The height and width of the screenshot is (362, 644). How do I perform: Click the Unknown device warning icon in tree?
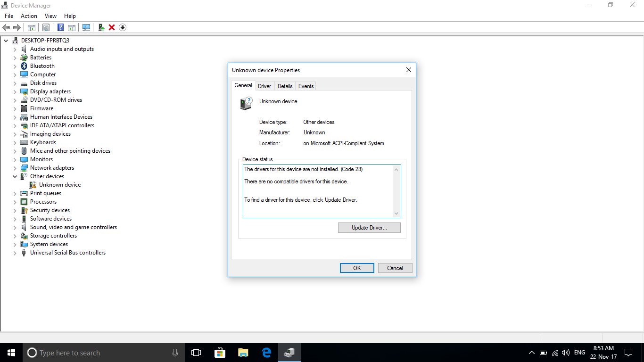[x=33, y=185]
